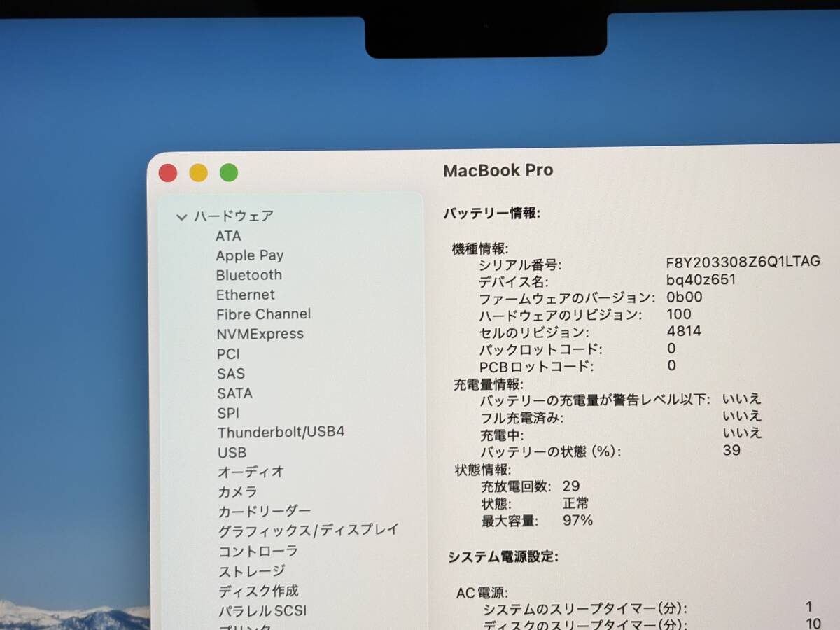This screenshot has height=630, width=840.
Task: Select グラフィックス/ディスプレイ in the sidebar
Action: 308,530
